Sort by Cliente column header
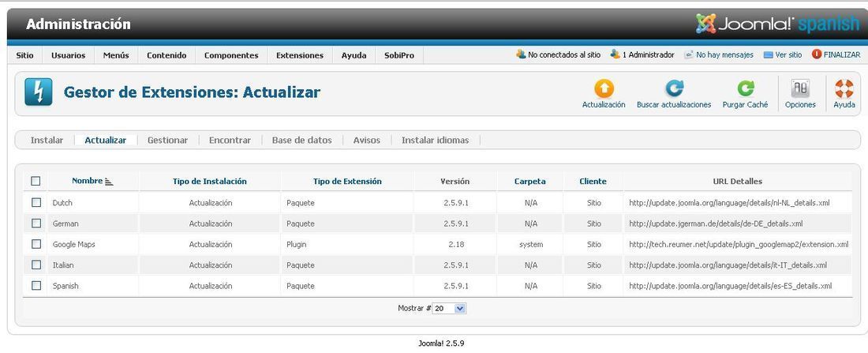 [593, 181]
